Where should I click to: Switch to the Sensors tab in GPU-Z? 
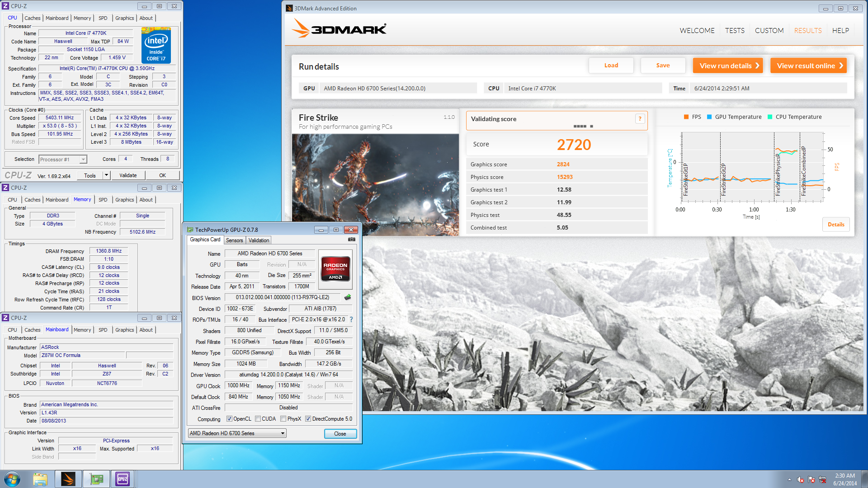click(234, 240)
